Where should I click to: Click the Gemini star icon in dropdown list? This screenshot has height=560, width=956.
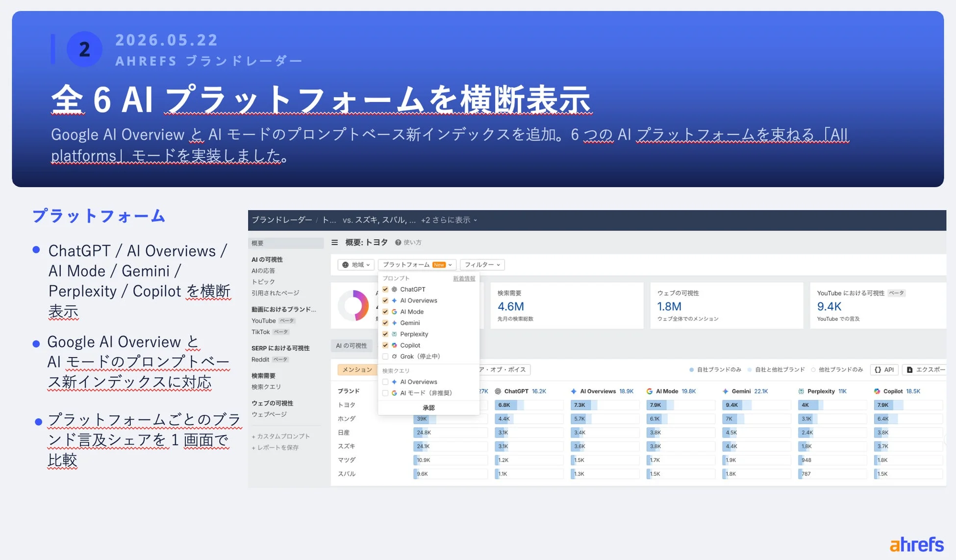pos(394,323)
